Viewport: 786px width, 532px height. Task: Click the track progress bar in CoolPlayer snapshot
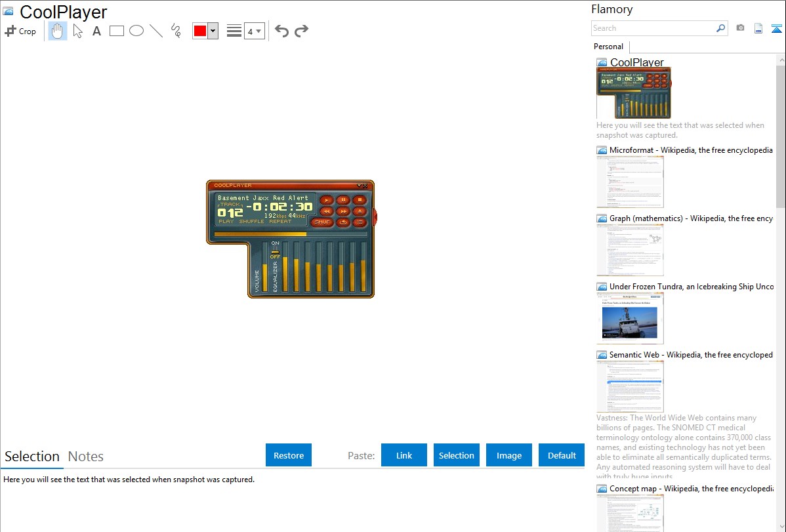pyautogui.click(x=290, y=234)
